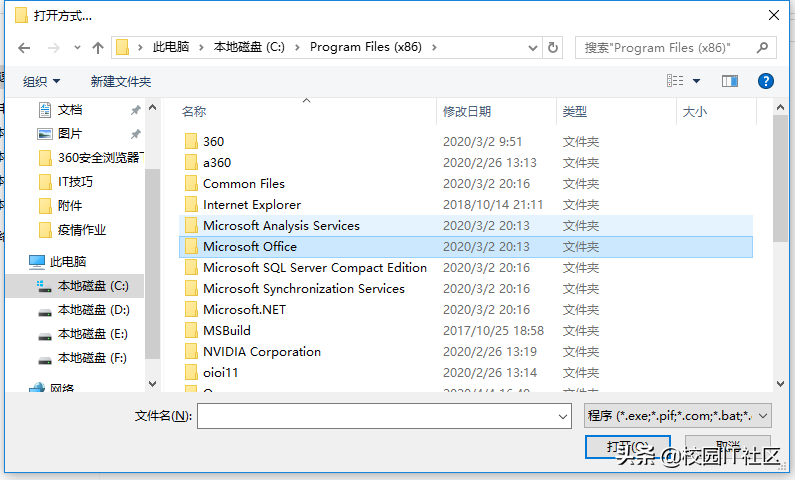Select the MSBuild folder icon
The width and height of the screenshot is (795, 480).
coord(191,330)
